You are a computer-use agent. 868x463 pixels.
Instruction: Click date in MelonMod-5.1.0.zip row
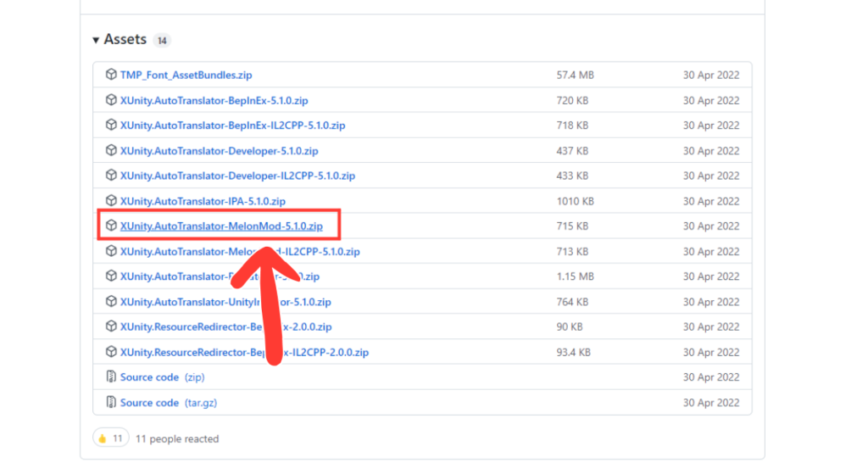coord(711,226)
